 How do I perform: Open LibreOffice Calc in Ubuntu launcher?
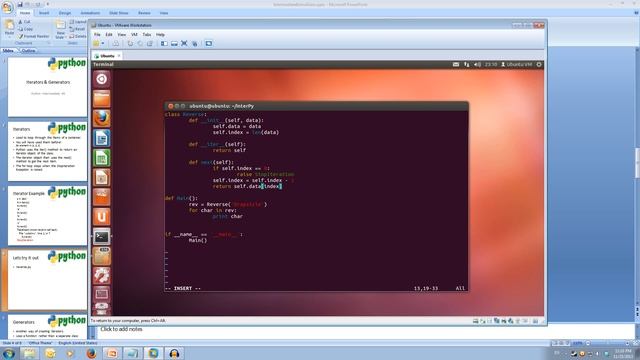pos(102,158)
